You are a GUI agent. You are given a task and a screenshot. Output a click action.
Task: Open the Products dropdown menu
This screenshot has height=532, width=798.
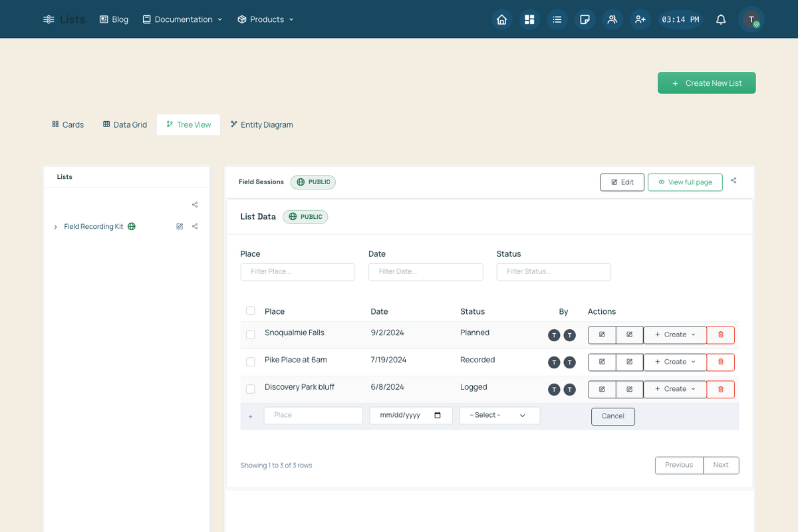pos(265,19)
